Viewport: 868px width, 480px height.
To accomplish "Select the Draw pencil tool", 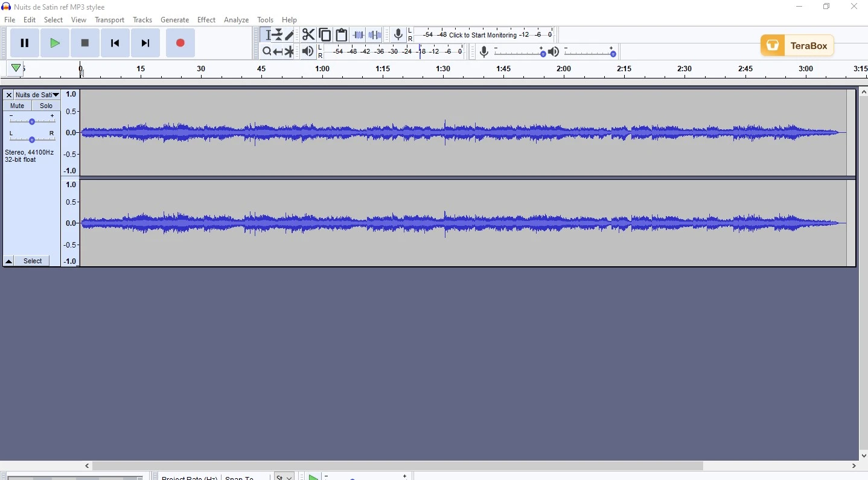I will (x=290, y=35).
